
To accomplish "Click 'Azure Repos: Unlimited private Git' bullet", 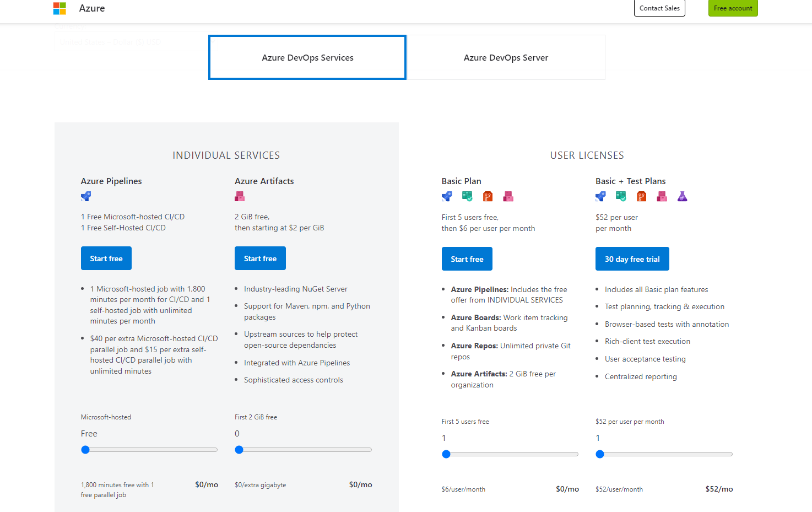I will click(x=511, y=351).
